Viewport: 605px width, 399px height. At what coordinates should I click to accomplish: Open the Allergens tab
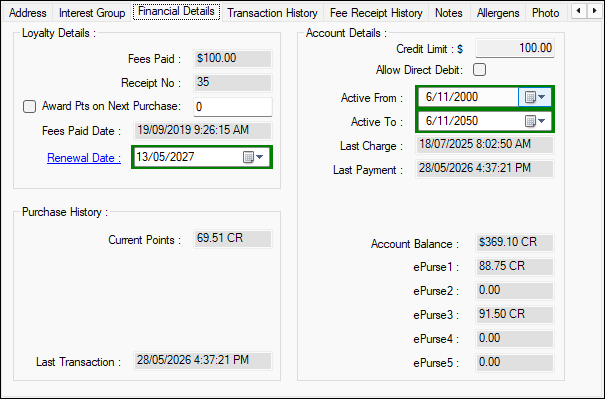click(x=498, y=13)
